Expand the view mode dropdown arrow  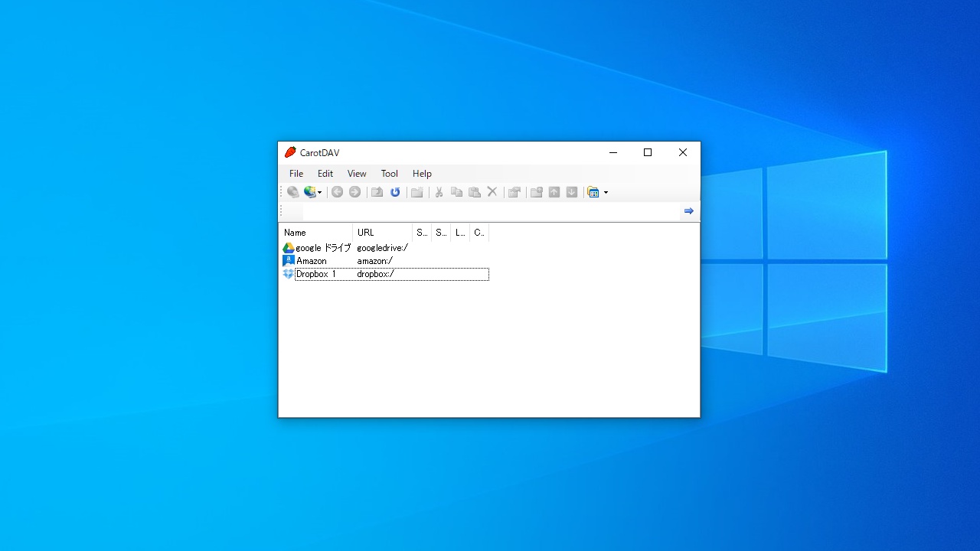pos(606,193)
